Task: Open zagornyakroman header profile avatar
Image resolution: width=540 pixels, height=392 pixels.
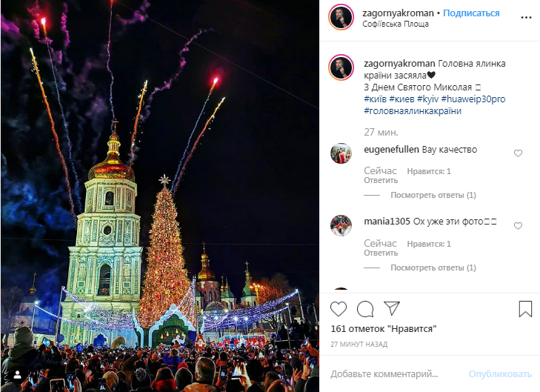Action: click(341, 17)
